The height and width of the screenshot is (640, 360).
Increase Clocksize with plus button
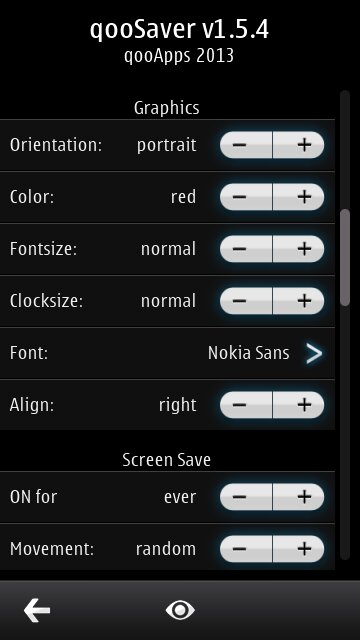298,301
